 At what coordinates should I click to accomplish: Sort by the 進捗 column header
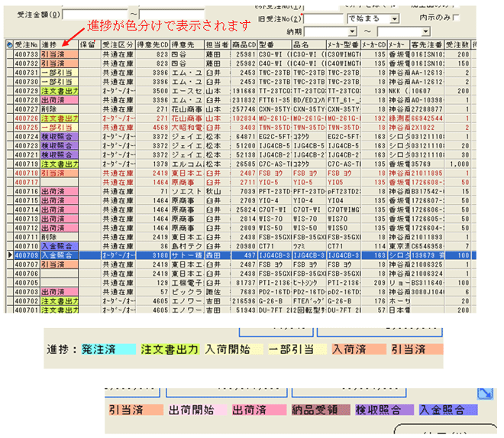click(53, 45)
